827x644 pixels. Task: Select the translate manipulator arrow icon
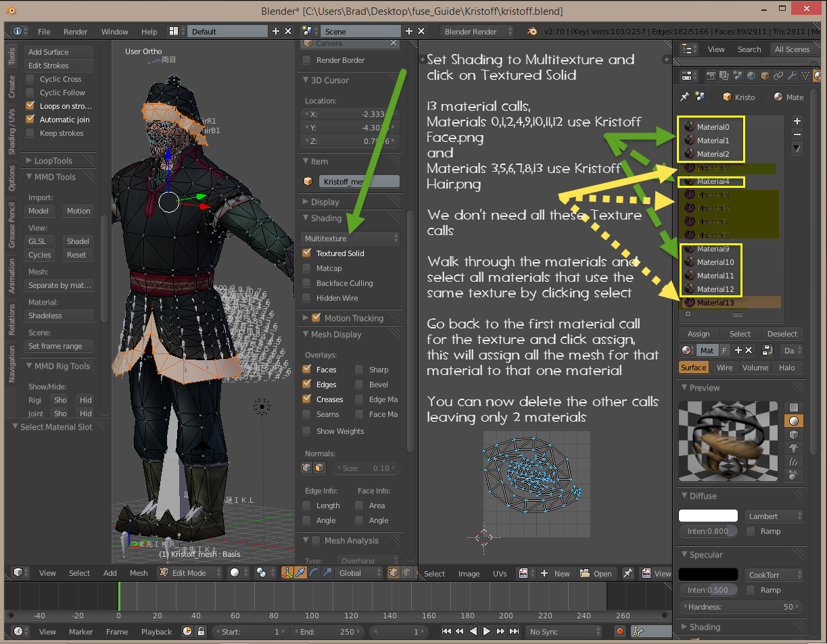[300, 573]
